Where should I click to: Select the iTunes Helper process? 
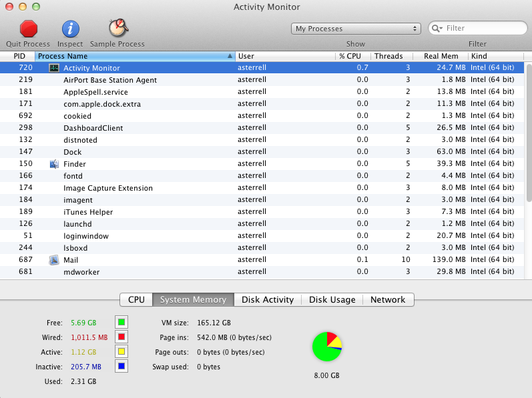(262, 212)
